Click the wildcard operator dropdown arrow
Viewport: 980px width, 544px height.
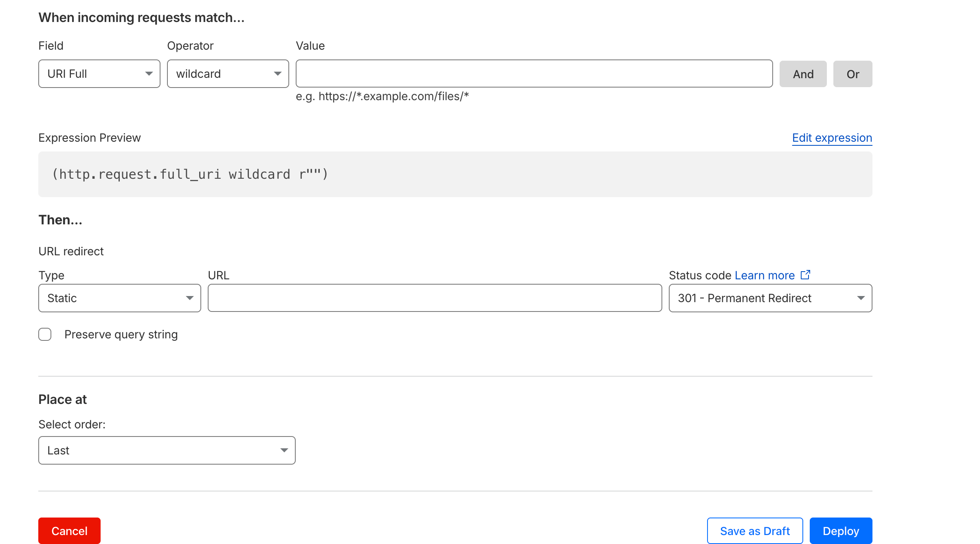point(278,74)
